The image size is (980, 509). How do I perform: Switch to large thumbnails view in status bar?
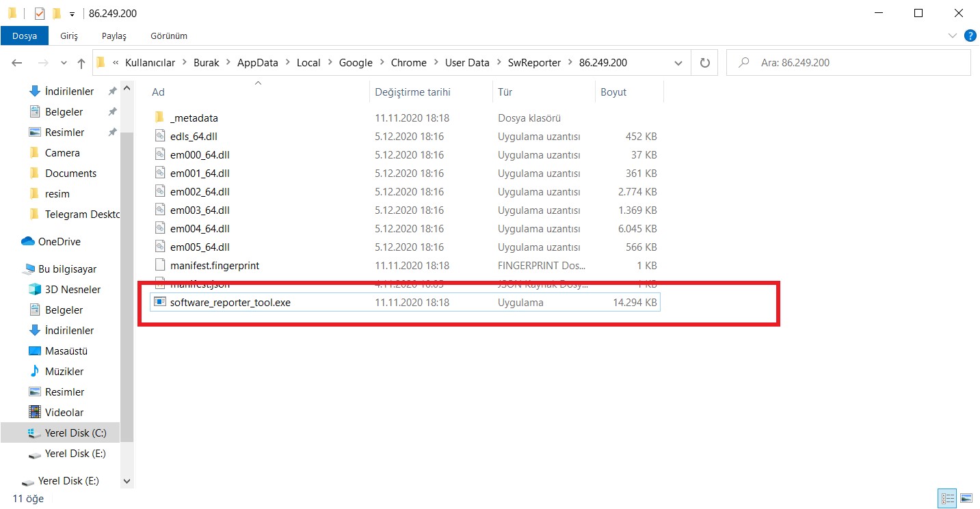click(967, 499)
